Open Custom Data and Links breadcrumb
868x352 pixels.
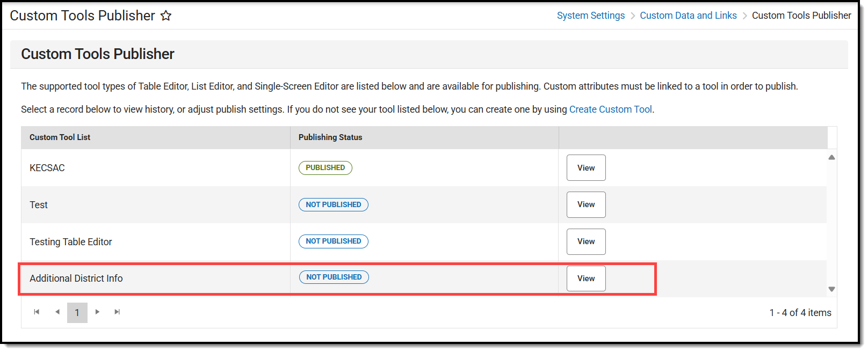688,16
